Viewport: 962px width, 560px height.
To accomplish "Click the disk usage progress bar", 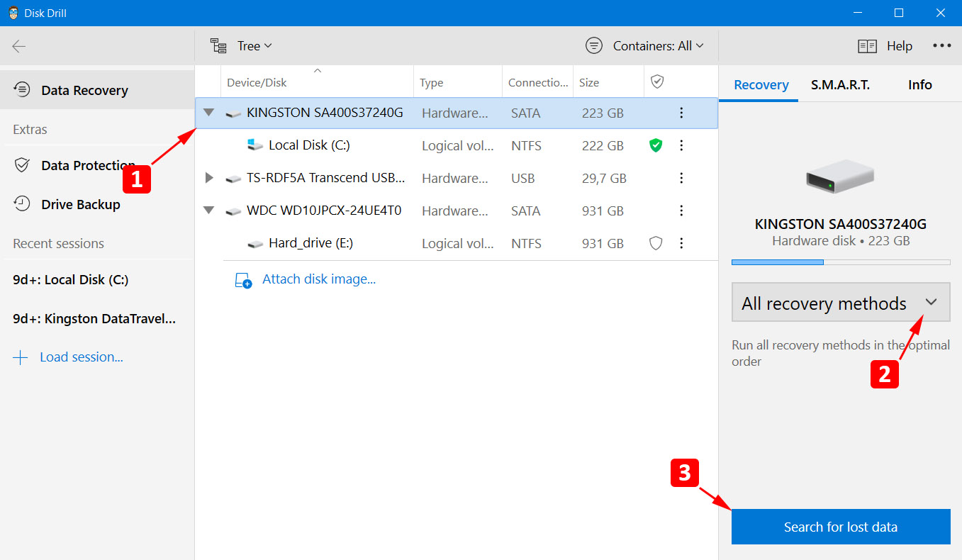I will 841,262.
